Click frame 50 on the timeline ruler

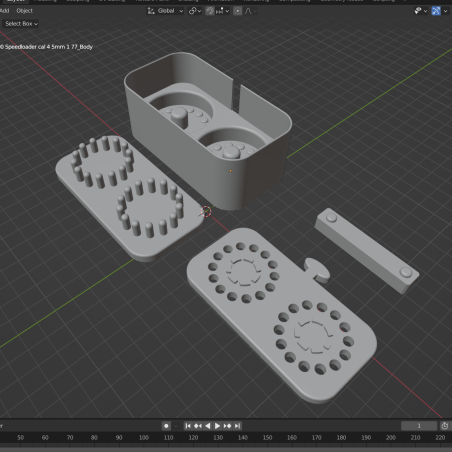coord(21,437)
